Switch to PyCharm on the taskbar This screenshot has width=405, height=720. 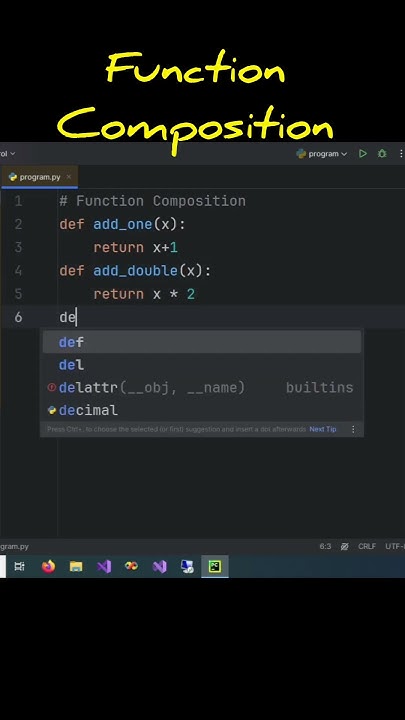pos(215,567)
